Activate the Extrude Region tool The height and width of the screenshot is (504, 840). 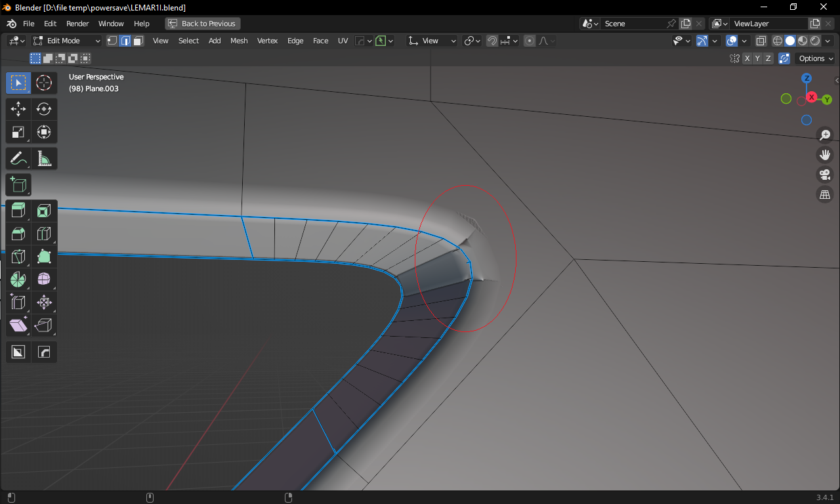tap(18, 211)
